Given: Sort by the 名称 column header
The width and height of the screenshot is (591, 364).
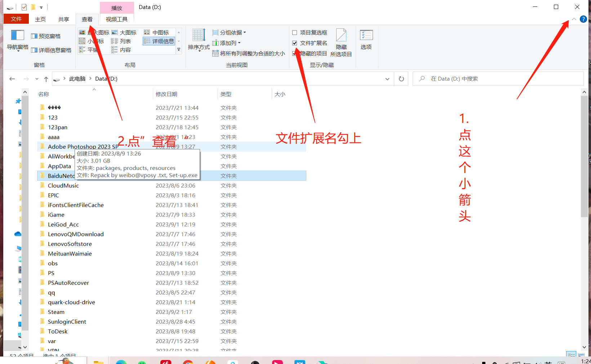Looking at the screenshot, I should (44, 94).
